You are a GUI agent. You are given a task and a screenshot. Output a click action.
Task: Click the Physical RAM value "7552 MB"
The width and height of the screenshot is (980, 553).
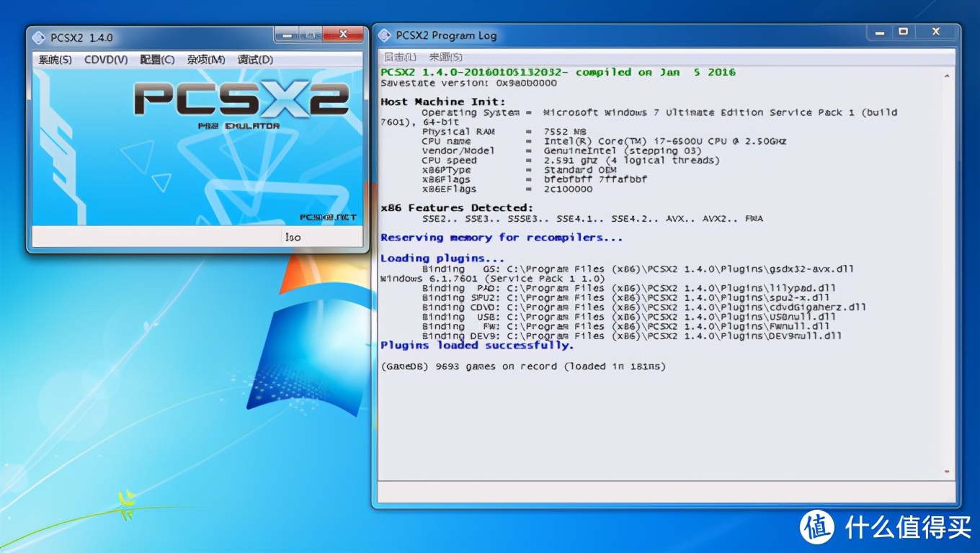pyautogui.click(x=566, y=132)
